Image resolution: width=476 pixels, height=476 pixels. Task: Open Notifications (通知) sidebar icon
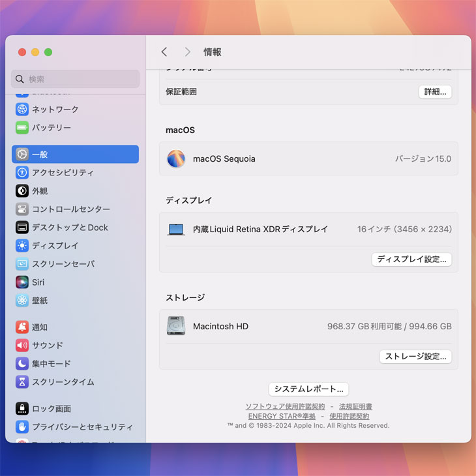[22, 327]
